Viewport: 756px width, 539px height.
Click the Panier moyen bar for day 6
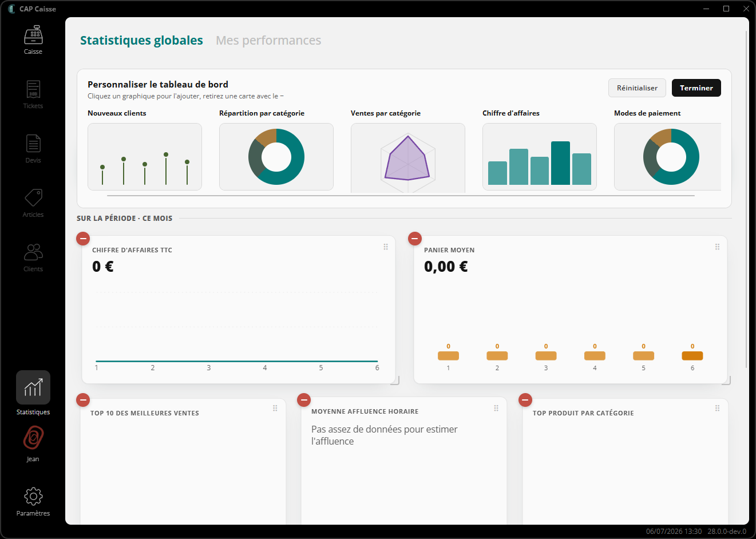pos(692,356)
